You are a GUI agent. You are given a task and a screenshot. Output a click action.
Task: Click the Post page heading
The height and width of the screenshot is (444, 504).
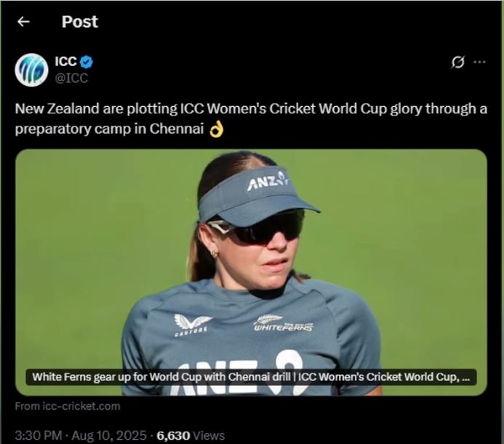click(x=80, y=22)
